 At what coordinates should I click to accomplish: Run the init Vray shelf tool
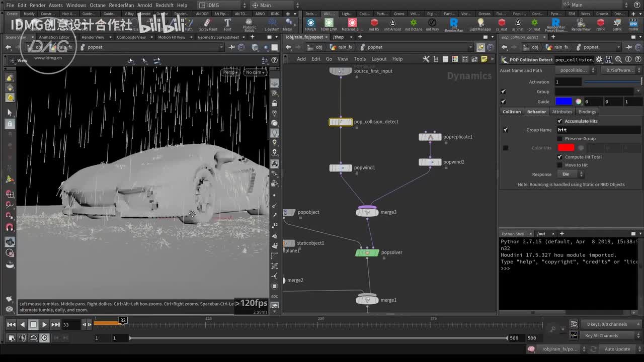pyautogui.click(x=432, y=24)
